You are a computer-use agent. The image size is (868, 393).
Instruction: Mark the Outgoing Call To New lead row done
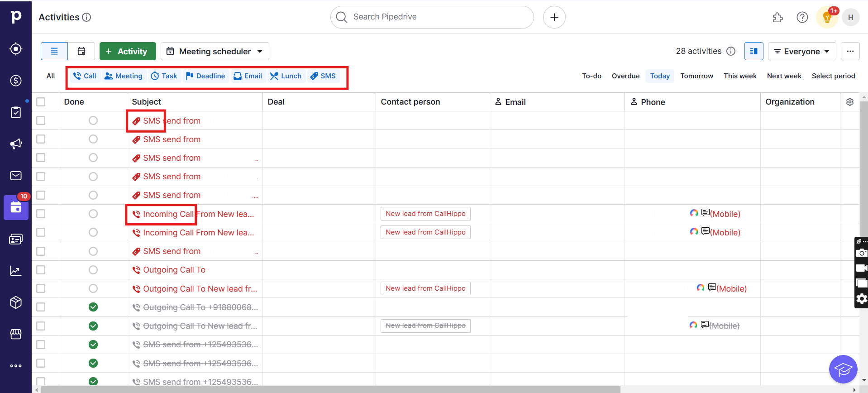[x=93, y=288]
